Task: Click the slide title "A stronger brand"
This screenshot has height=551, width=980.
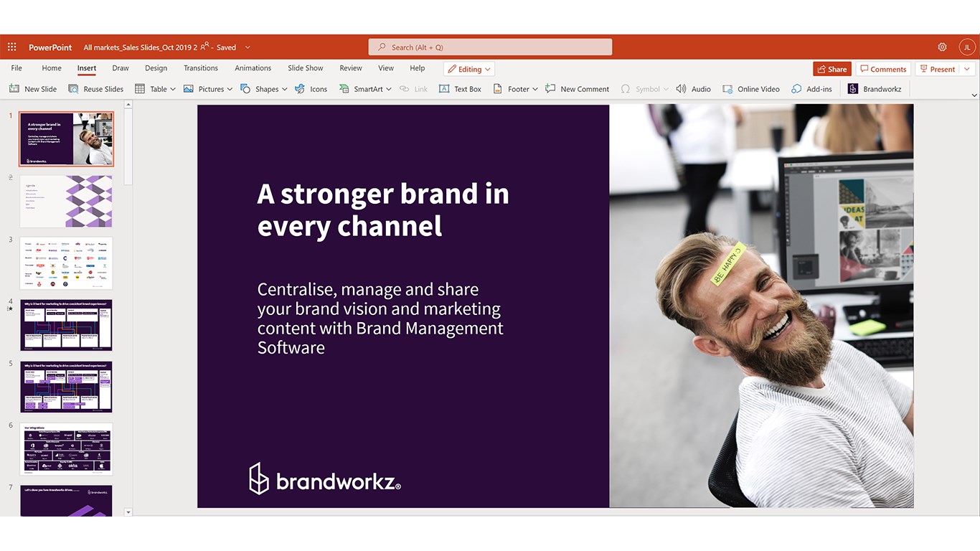Action: tap(383, 209)
